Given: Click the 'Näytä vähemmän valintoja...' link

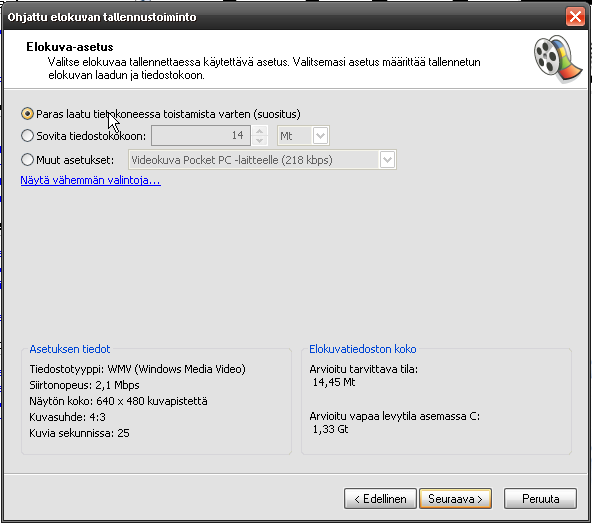Looking at the screenshot, I should pos(91,180).
